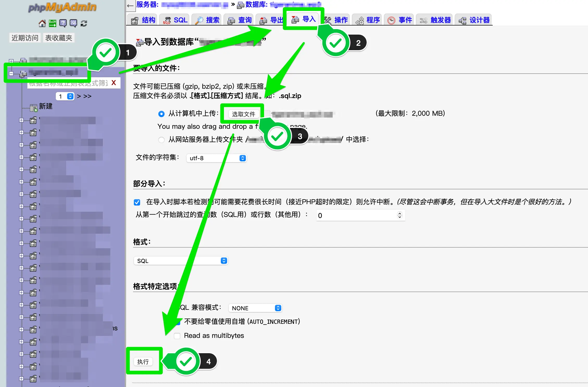Clear the table filter with red X
This screenshot has height=387, width=588.
tap(114, 83)
